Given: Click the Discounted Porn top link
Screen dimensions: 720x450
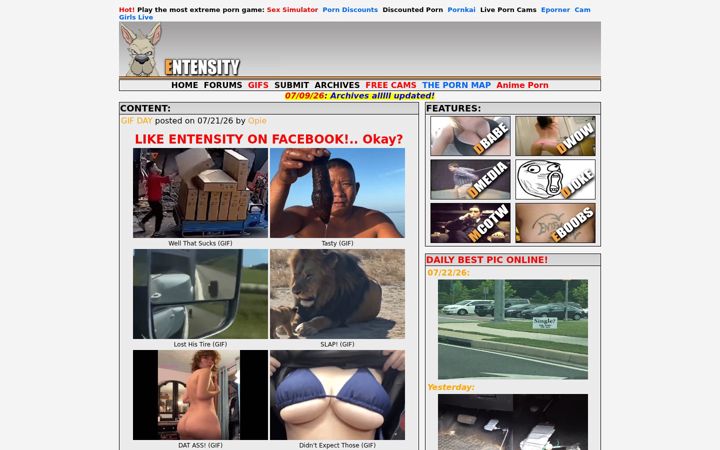Looking at the screenshot, I should pos(412,10).
